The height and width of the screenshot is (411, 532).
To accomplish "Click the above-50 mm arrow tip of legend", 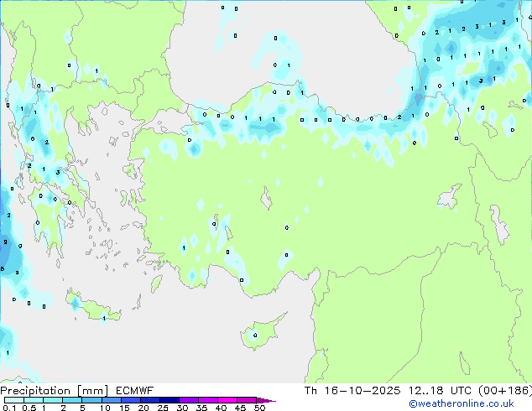I will [x=266, y=400].
